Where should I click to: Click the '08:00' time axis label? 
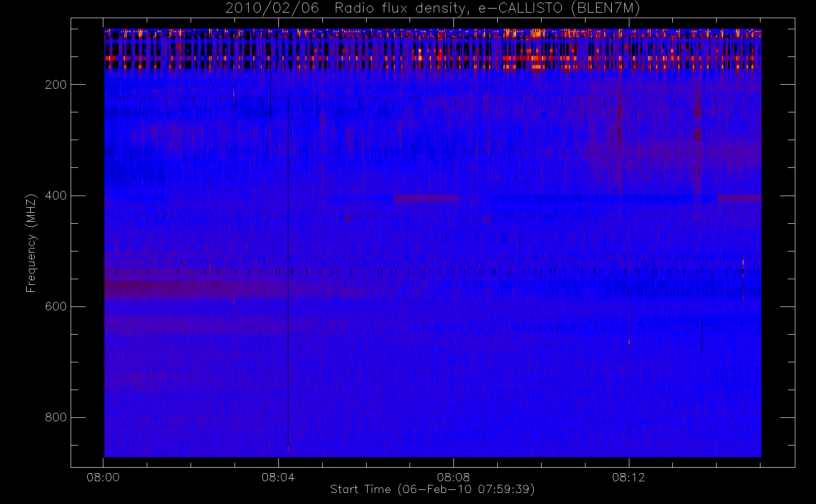pyautogui.click(x=103, y=477)
